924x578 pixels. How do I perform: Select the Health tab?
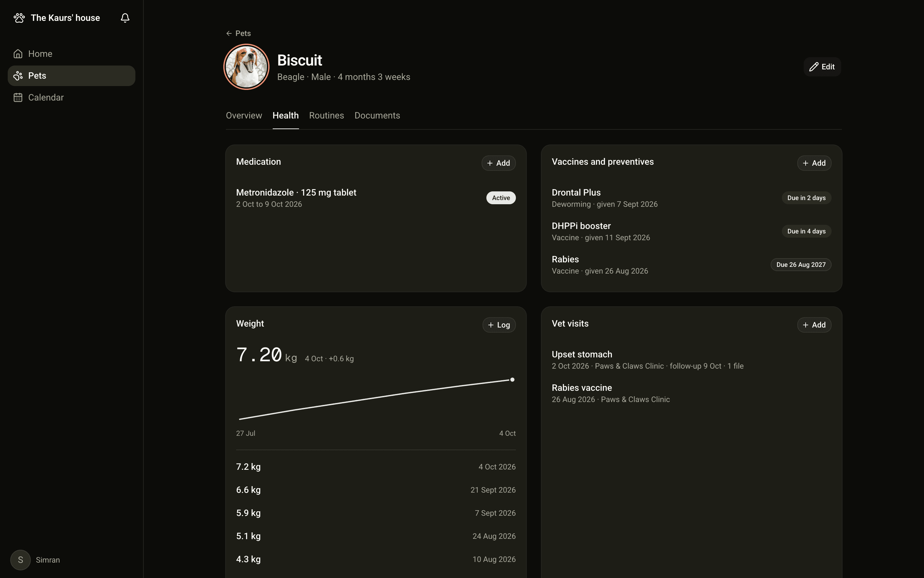[286, 116]
